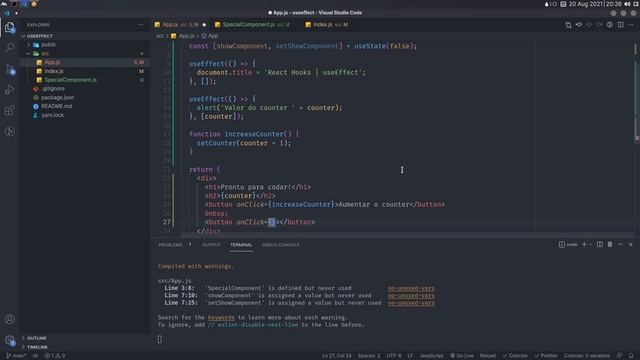Click the volume icon in system tray
640x360 pixels.
(627, 4)
